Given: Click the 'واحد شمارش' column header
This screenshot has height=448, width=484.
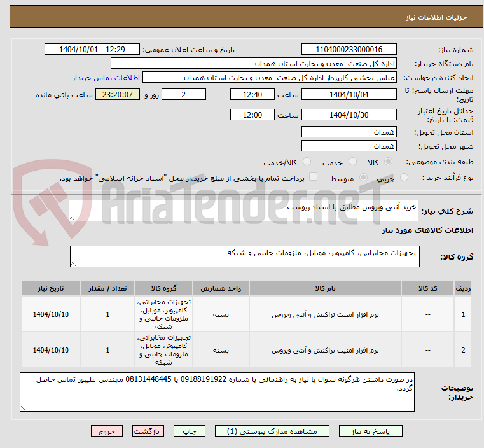Looking at the screenshot, I should (x=221, y=288).
